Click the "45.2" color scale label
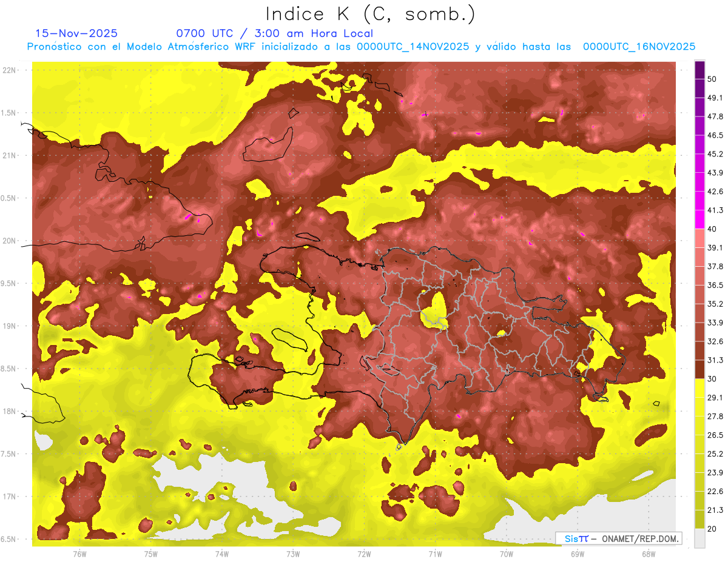Screen dimensions: 728x562 (x=715, y=154)
